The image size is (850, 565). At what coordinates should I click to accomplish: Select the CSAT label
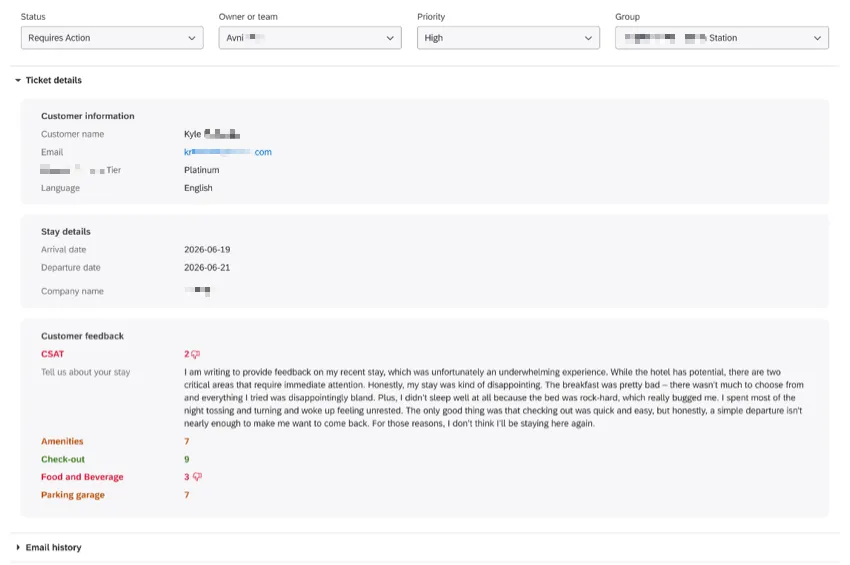coord(53,354)
